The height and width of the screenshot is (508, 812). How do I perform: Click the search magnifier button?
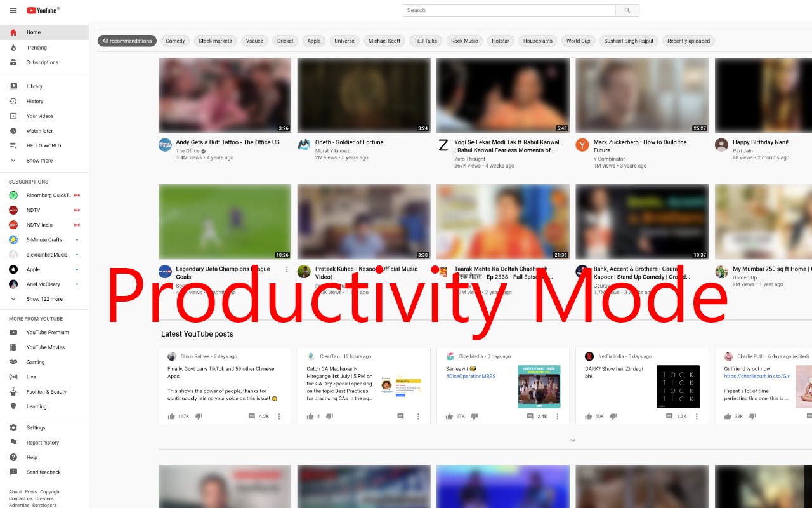pos(627,10)
